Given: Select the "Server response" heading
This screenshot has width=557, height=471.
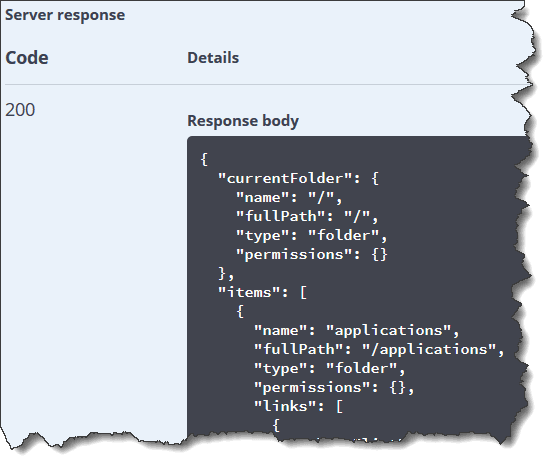Looking at the screenshot, I should [x=65, y=15].
